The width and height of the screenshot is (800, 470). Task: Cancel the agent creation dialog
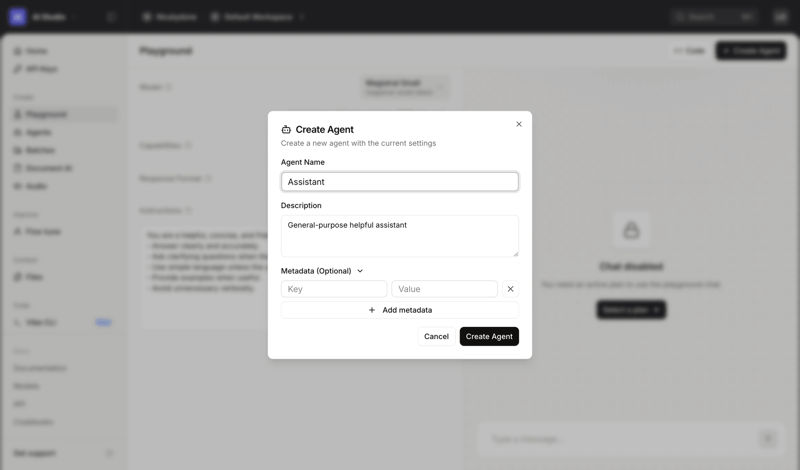[436, 337]
